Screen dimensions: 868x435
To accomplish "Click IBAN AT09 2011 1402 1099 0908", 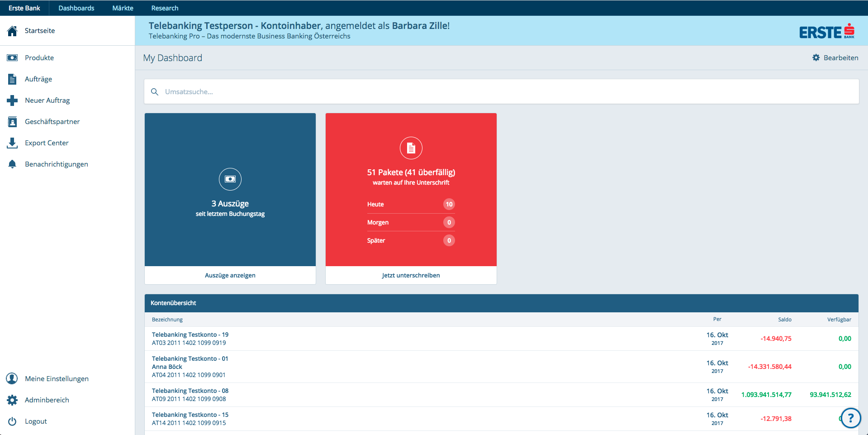I will [189, 399].
